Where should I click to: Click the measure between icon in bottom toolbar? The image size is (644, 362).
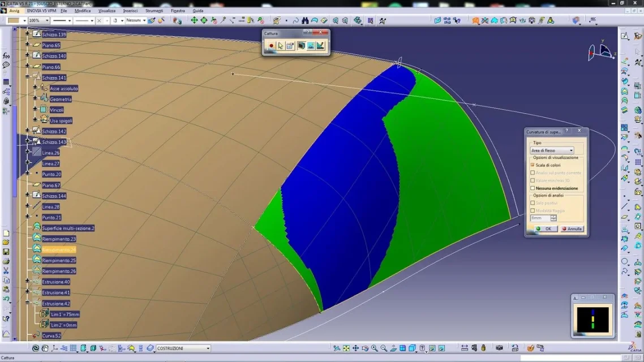click(x=465, y=348)
